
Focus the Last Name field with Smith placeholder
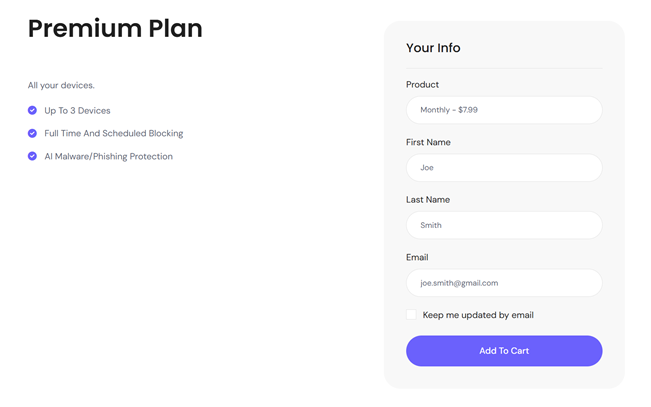pos(504,225)
